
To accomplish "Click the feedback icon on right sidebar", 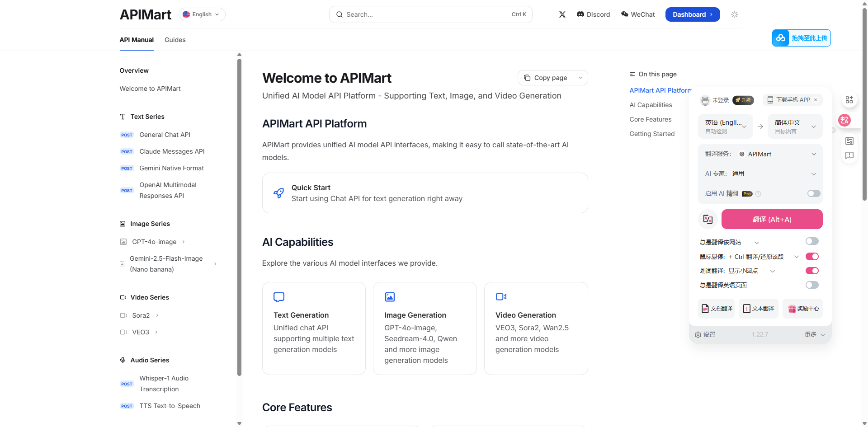I will pos(849,155).
